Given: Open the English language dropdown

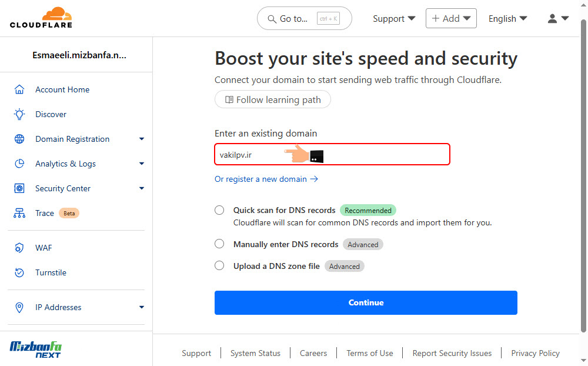Looking at the screenshot, I should (508, 18).
